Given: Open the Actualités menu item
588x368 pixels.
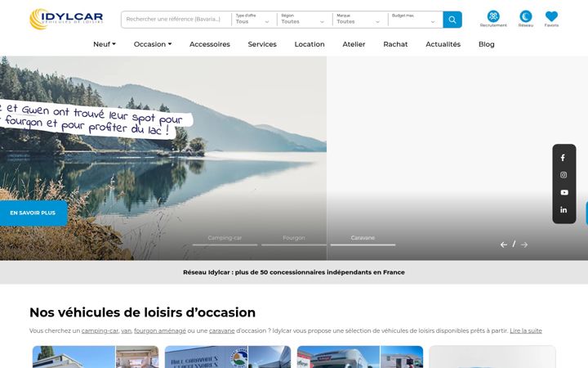Looking at the screenshot, I should click(443, 44).
